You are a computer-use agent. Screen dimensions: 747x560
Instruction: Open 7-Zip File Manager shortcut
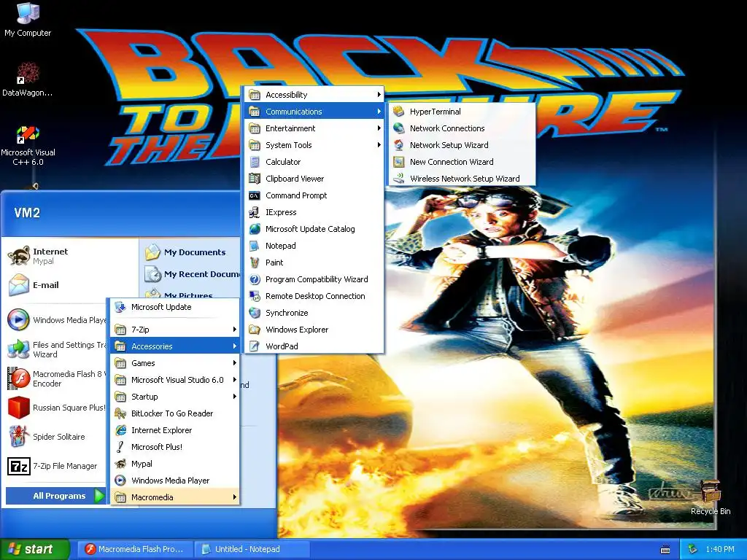tap(56, 466)
